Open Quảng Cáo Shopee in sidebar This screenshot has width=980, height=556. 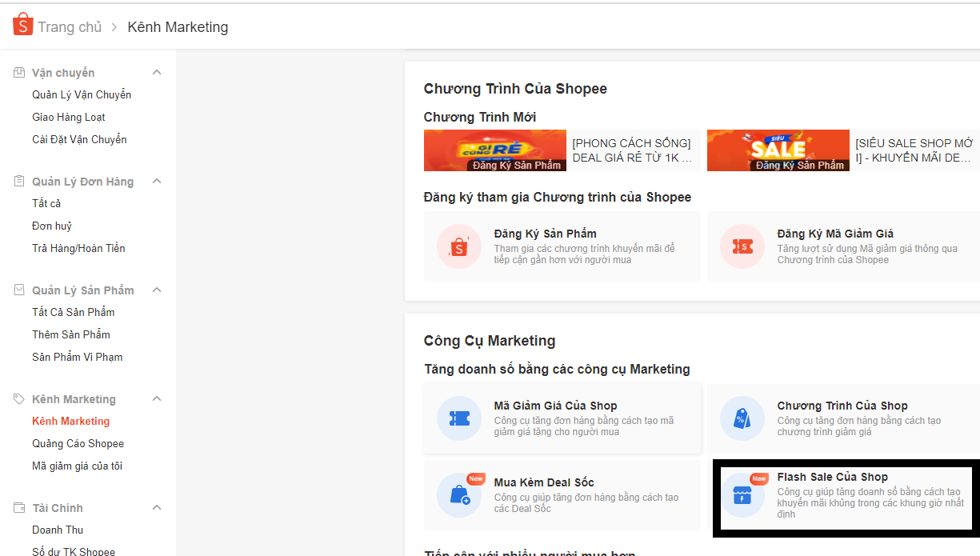click(x=78, y=444)
